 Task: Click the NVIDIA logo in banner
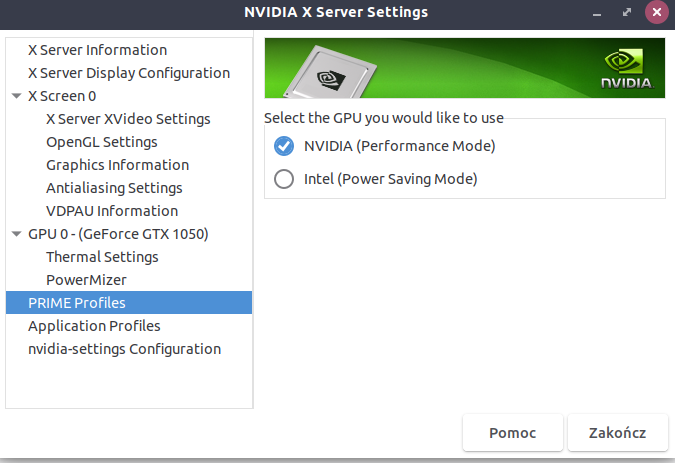(626, 68)
